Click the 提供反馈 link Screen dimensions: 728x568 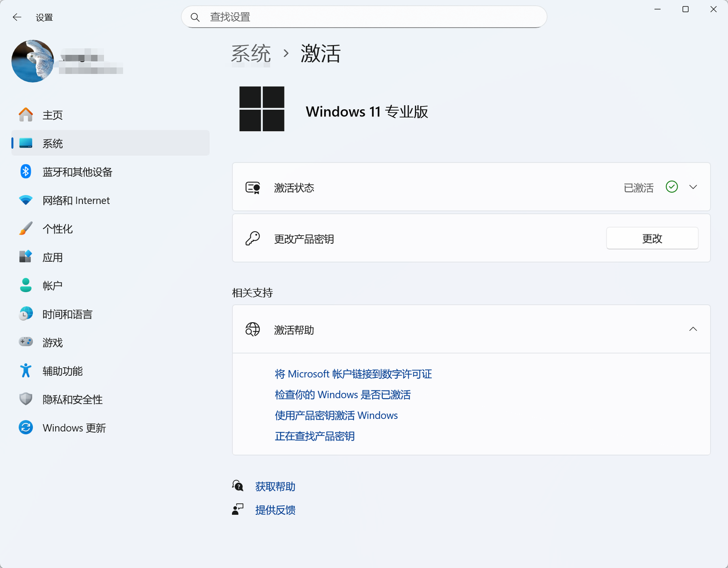275,510
